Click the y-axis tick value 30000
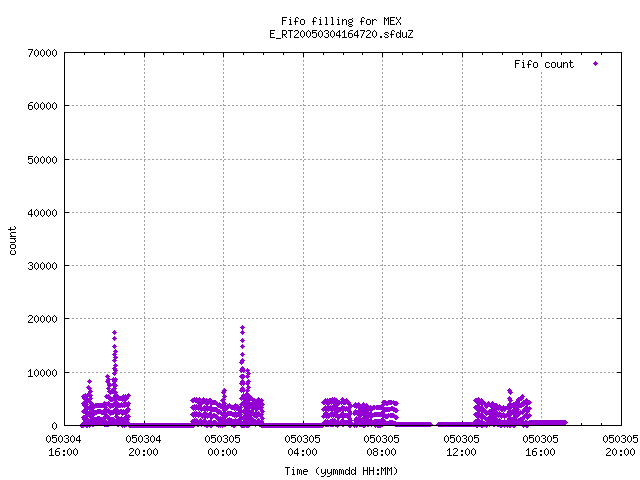Image resolution: width=640 pixels, height=480 pixels. [x=42, y=266]
